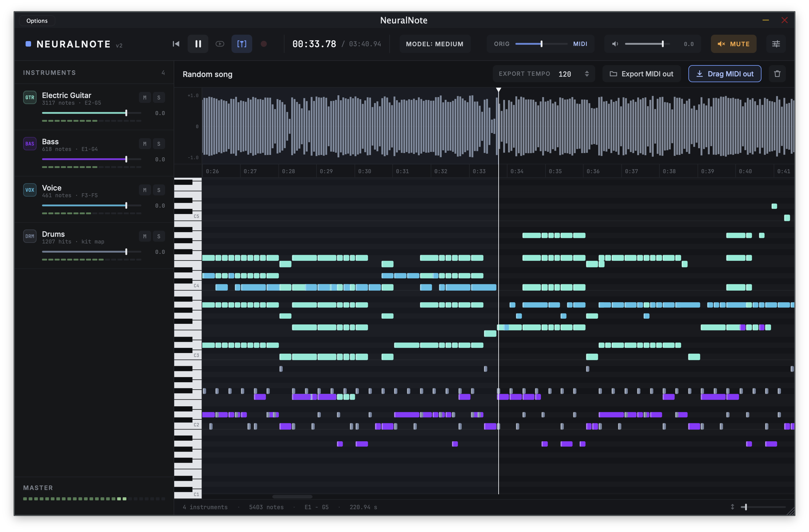Open the mixer settings sliders icon
Image resolution: width=809 pixels, height=532 pixels.
point(776,44)
